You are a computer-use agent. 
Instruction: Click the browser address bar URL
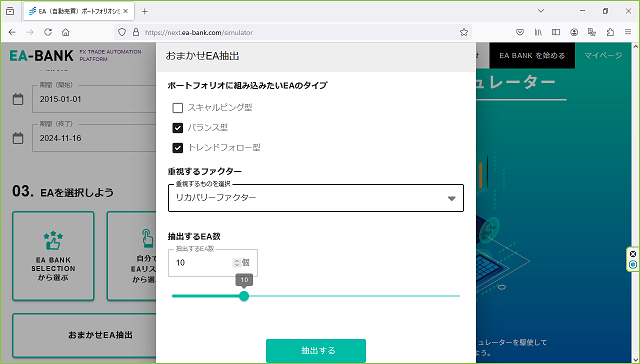tap(199, 32)
